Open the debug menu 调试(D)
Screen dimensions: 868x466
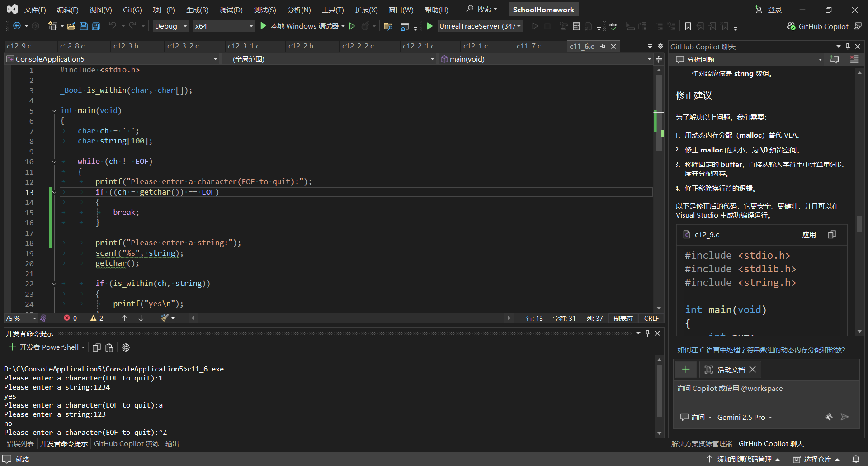(x=231, y=10)
